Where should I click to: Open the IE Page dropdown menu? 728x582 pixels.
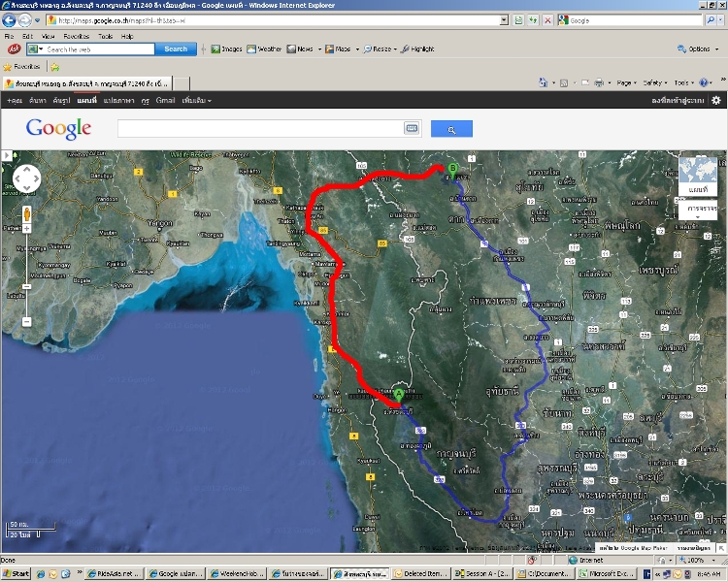click(x=626, y=83)
